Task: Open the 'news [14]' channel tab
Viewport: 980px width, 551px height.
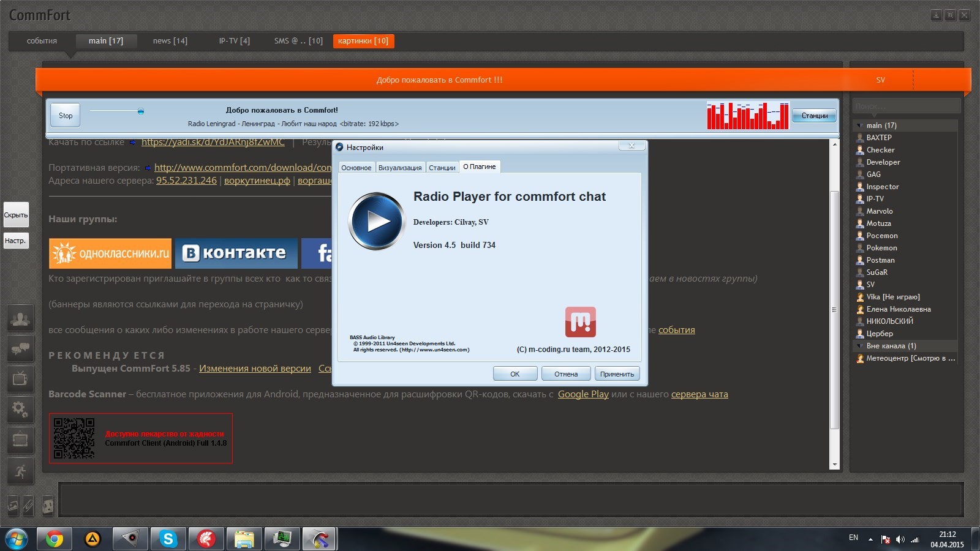Action: (170, 41)
